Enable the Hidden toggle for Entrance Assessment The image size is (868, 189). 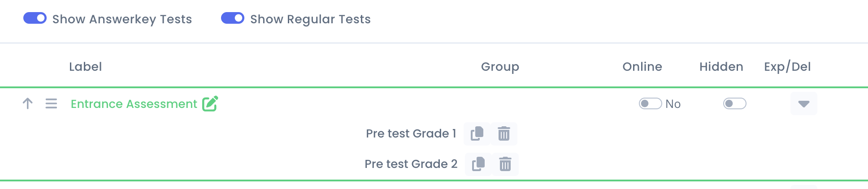(x=734, y=103)
